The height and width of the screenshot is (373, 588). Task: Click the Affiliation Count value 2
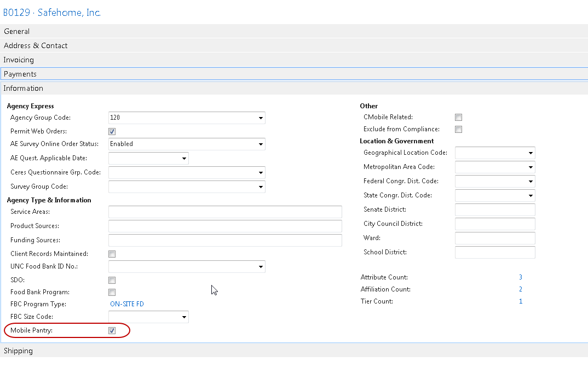coord(520,290)
